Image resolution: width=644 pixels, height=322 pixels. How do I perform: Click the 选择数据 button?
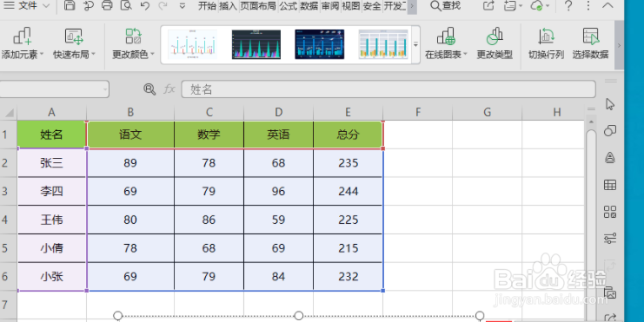(x=591, y=43)
